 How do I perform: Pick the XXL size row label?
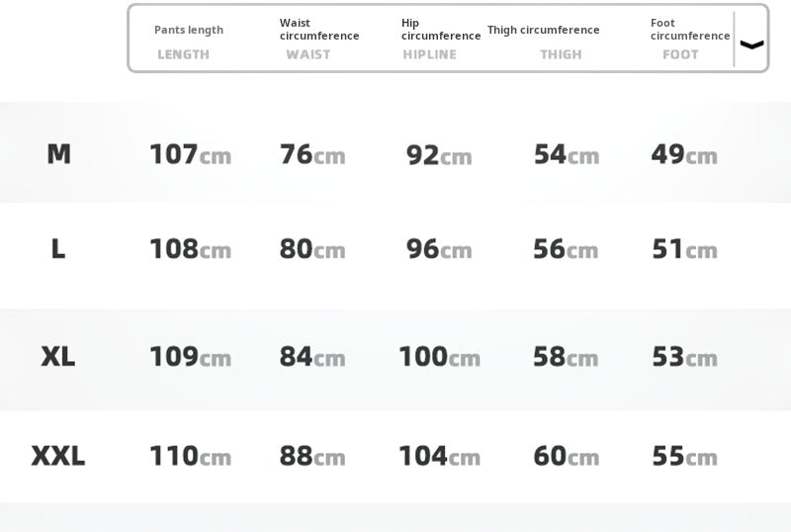point(58,456)
